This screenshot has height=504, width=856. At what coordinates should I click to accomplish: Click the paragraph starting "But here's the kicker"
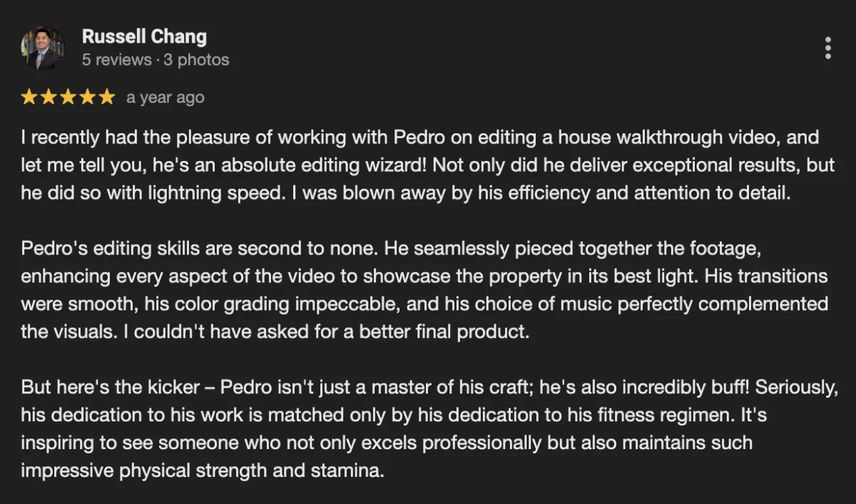pyautogui.click(x=428, y=428)
